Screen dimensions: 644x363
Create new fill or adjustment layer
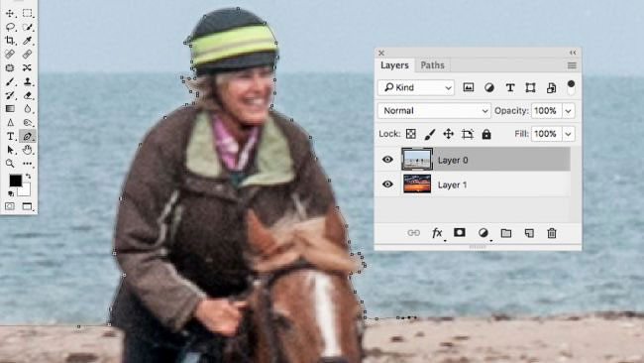[x=483, y=233]
